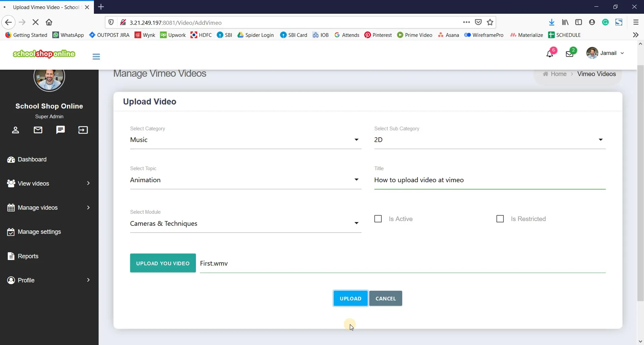
Task: Click the sidebar logout arrow icon
Action: click(83, 130)
